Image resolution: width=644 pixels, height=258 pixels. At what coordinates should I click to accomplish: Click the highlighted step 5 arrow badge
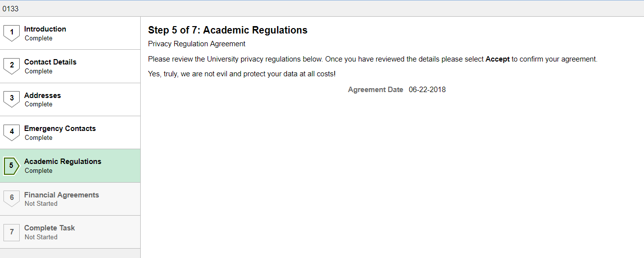click(11, 165)
